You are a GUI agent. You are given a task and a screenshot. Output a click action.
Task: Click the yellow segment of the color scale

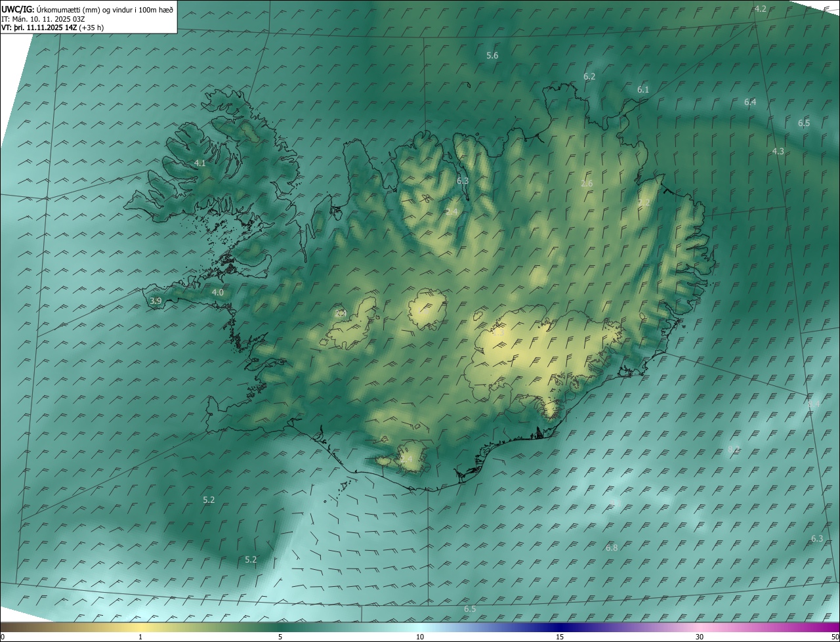click(140, 628)
